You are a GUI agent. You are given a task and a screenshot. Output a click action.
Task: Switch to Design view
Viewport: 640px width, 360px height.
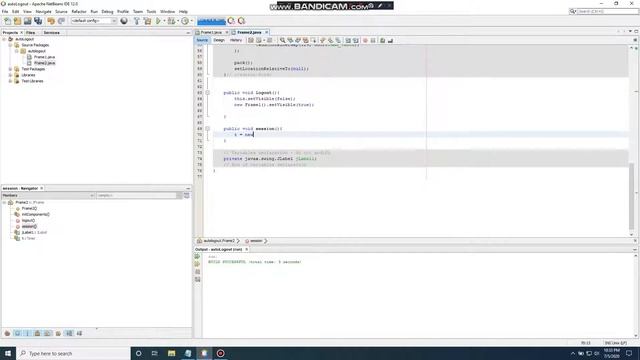(219, 40)
